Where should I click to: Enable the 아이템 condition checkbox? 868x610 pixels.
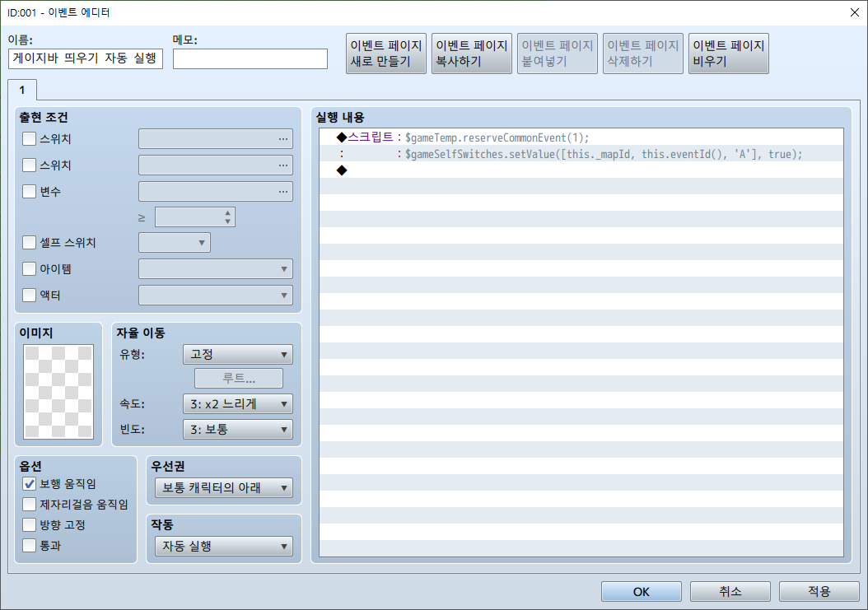(x=30, y=269)
